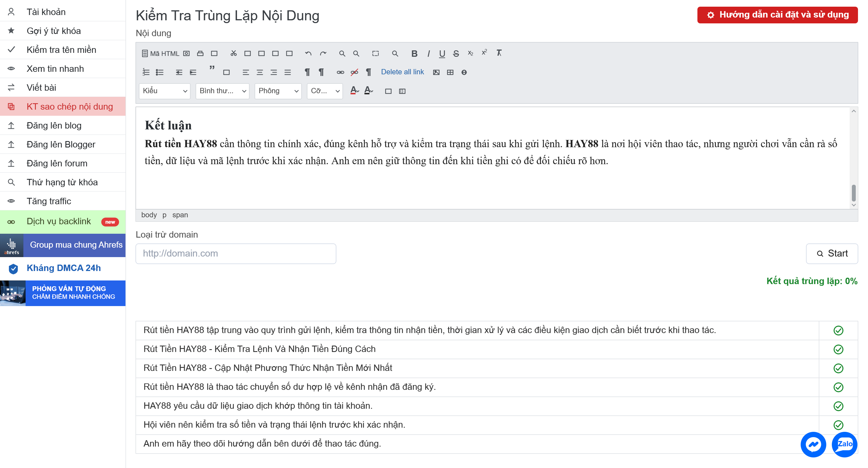Expand the Phông font dropdown
The height and width of the screenshot is (468, 868).
tap(278, 91)
